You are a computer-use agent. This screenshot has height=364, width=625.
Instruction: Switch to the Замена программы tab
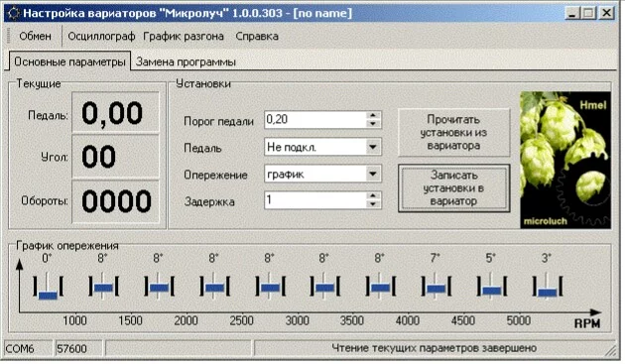coord(186,61)
